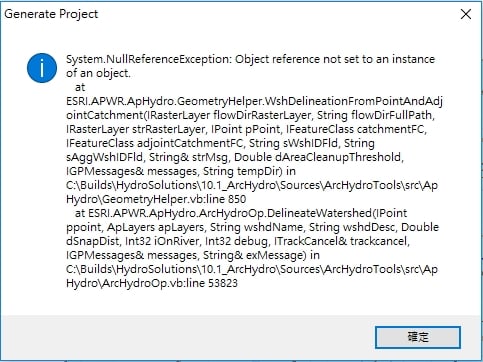
Task: Click the Generate Project title text
Action: [x=51, y=14]
